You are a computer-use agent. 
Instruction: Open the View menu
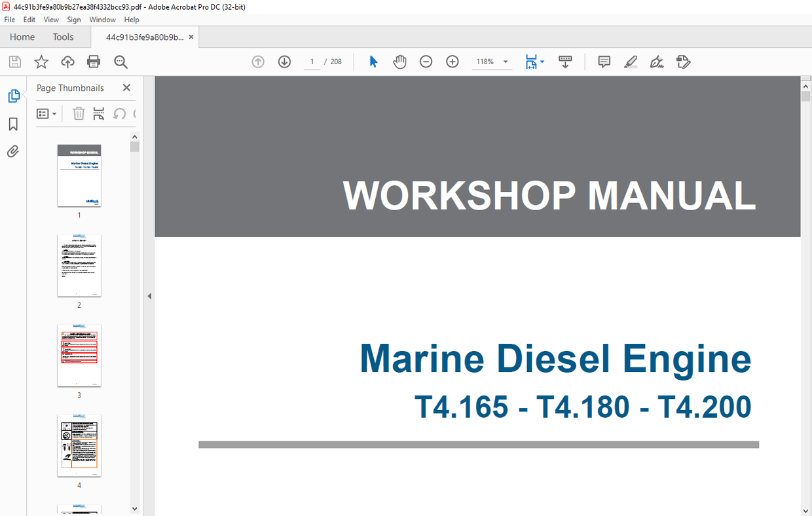pyautogui.click(x=50, y=20)
